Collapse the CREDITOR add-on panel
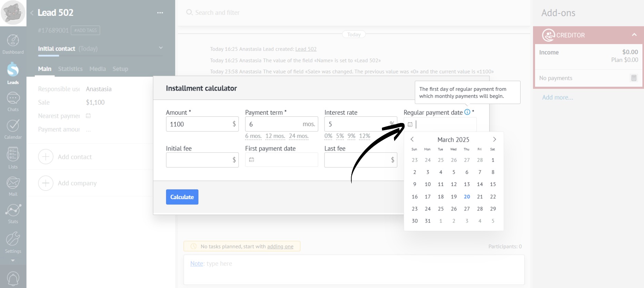 634,35
